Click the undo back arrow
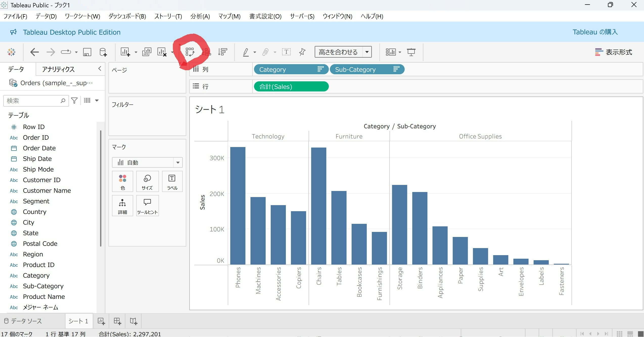 click(35, 52)
